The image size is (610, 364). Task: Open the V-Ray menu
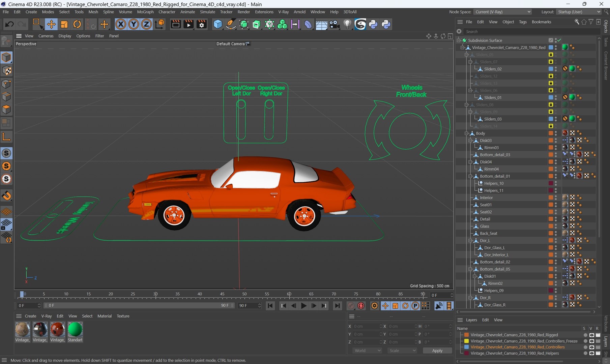(283, 12)
